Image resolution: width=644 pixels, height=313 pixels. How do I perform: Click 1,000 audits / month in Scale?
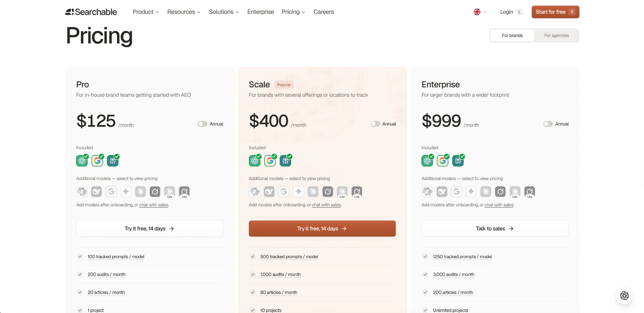(x=280, y=275)
